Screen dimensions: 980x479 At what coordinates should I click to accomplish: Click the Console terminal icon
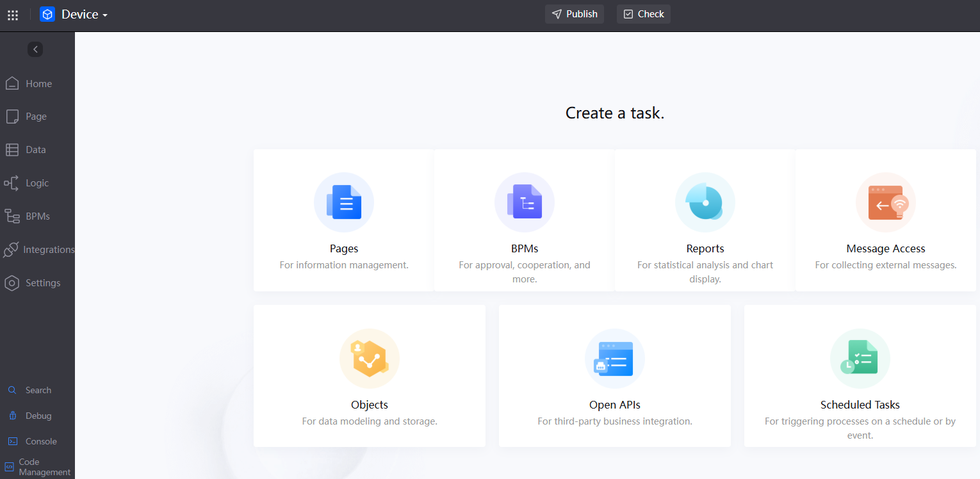[x=12, y=441]
